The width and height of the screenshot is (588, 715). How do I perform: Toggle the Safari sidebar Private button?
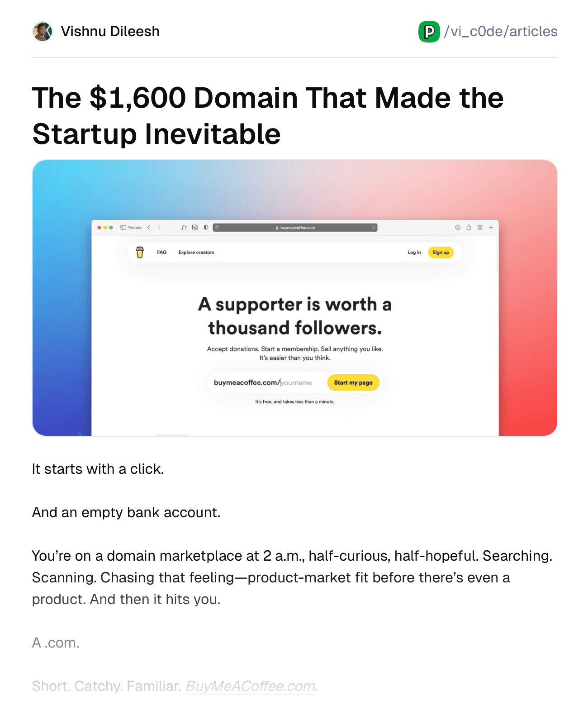pyautogui.click(x=131, y=228)
